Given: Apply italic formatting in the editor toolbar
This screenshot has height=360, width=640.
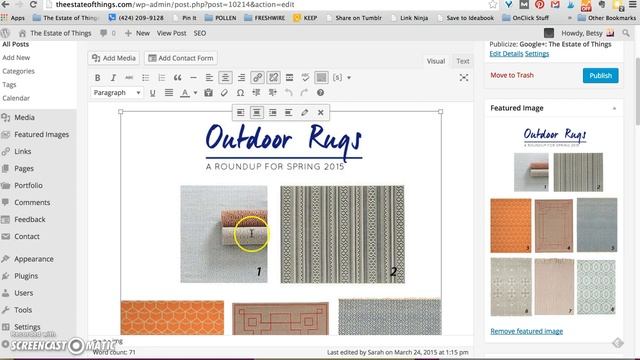Looking at the screenshot, I should [113, 78].
